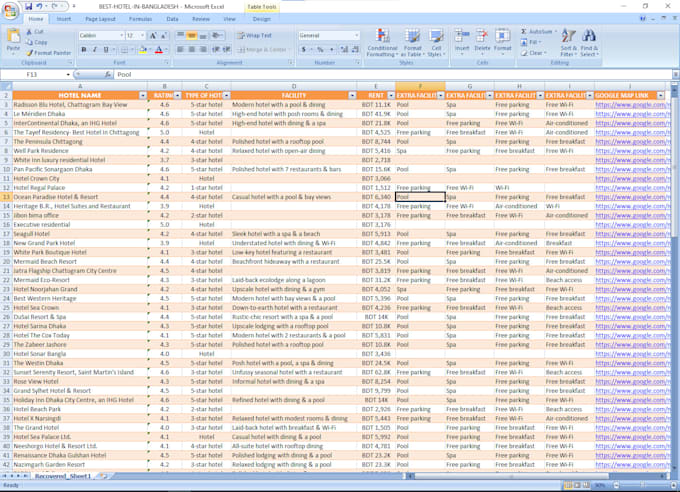The image size is (680, 492).
Task: Switch to the Insert ribbon tab
Action: point(64,19)
